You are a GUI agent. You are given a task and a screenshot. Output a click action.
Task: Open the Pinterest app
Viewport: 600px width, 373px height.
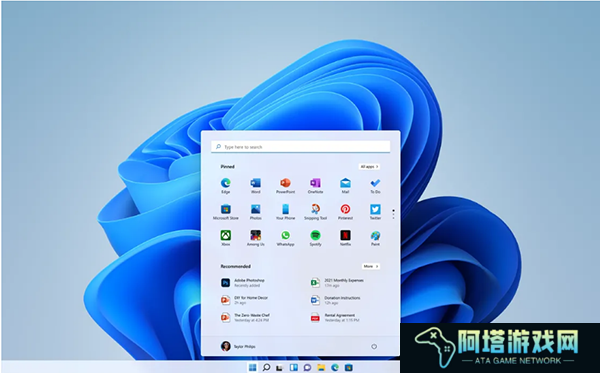click(x=345, y=212)
